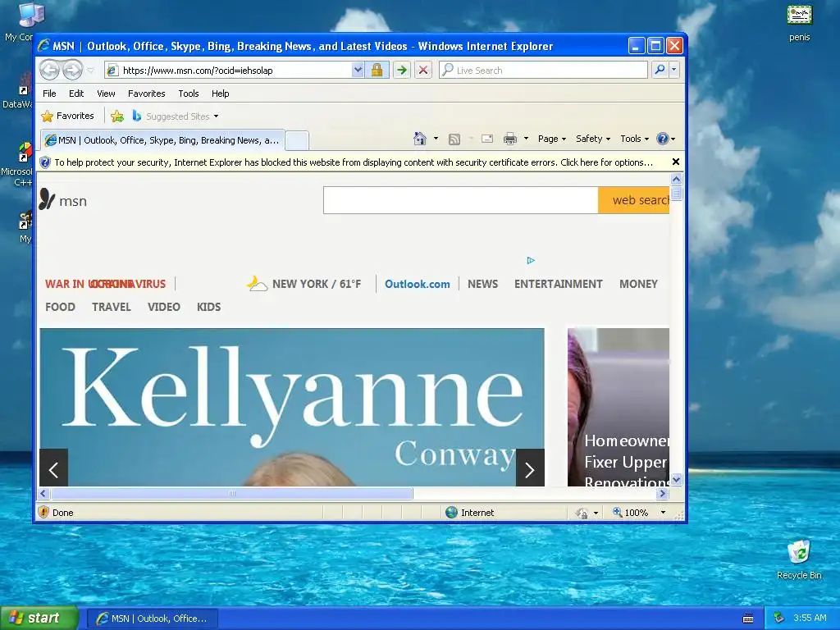This screenshot has width=840, height=630.
Task: Open the File menu
Action: pyautogui.click(x=49, y=94)
